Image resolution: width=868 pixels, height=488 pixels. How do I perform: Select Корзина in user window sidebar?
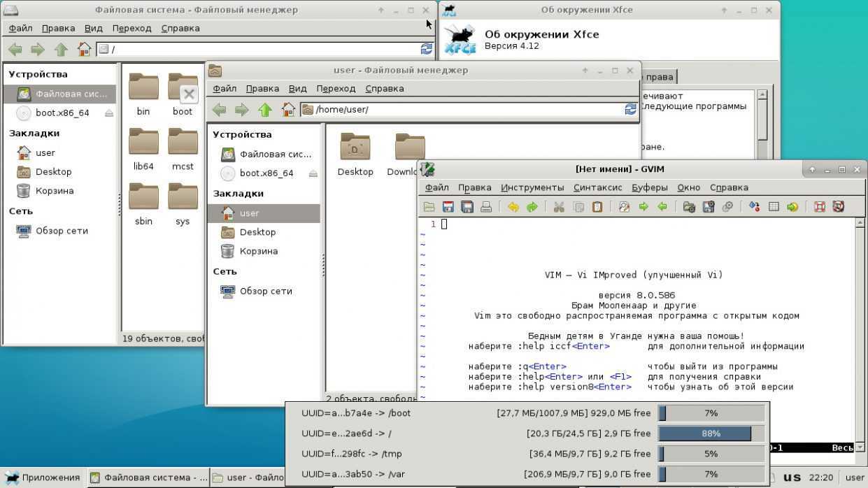pyautogui.click(x=258, y=251)
